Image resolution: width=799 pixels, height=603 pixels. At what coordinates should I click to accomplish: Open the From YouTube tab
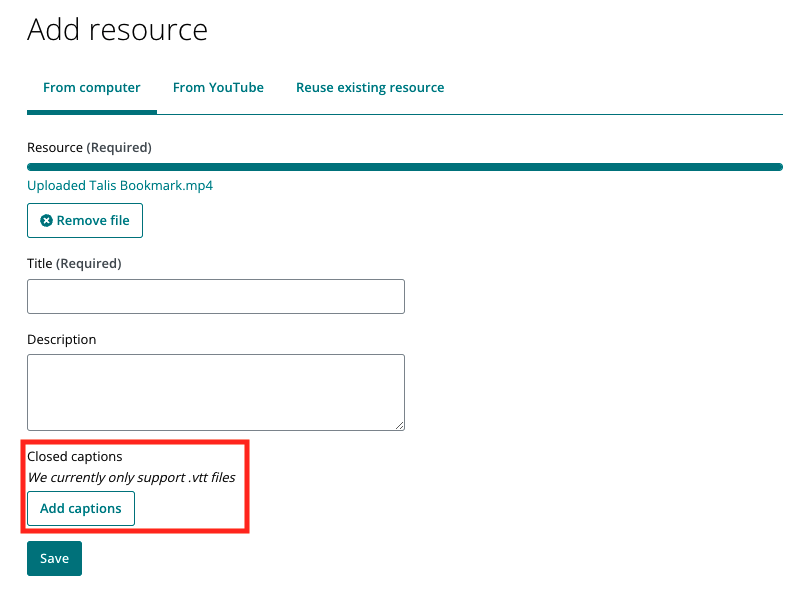point(218,88)
